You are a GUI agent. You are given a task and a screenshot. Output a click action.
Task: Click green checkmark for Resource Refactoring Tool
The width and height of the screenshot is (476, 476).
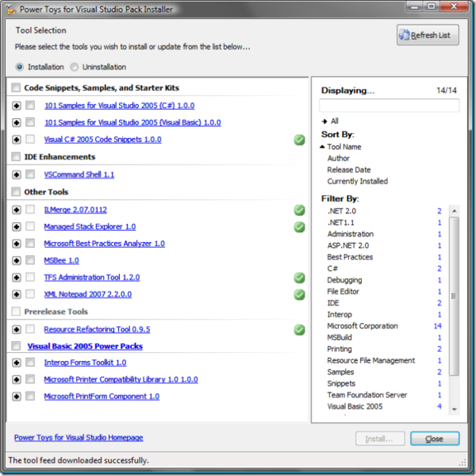299,329
